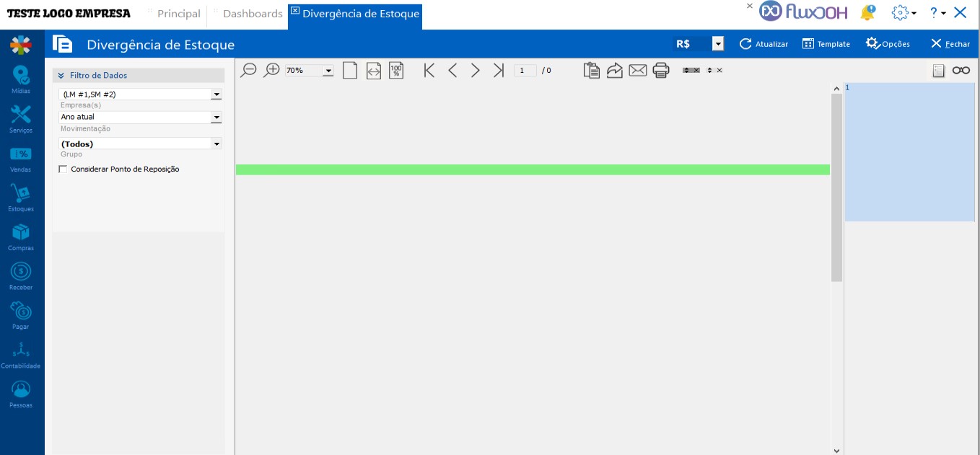980x455 pixels.
Task: Switch to the Principal tab
Action: [178, 14]
